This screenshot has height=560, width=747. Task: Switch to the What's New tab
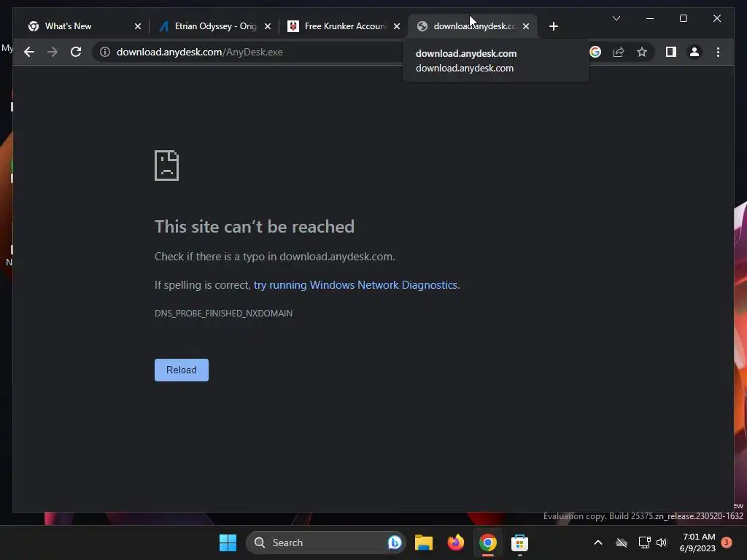pos(81,26)
